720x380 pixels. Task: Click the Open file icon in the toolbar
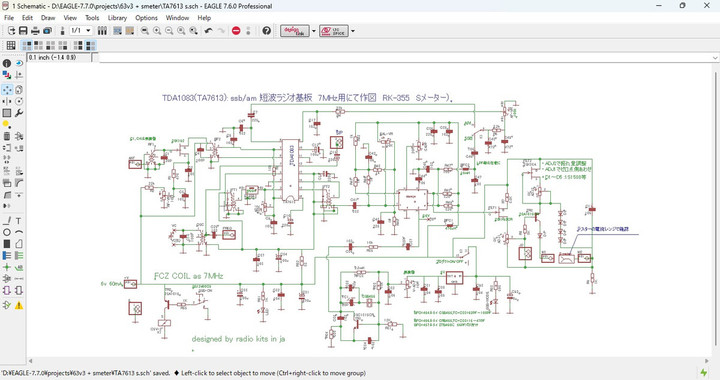pos(11,31)
